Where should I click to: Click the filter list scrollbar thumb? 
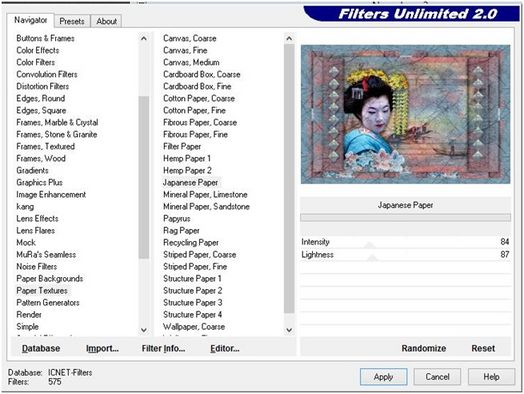(289, 179)
